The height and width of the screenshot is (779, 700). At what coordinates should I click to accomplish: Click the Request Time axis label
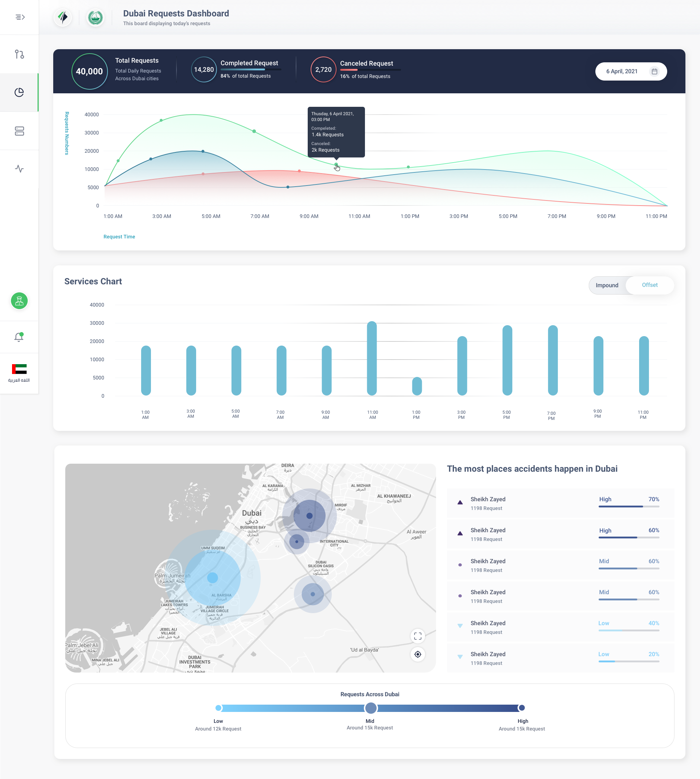119,237
